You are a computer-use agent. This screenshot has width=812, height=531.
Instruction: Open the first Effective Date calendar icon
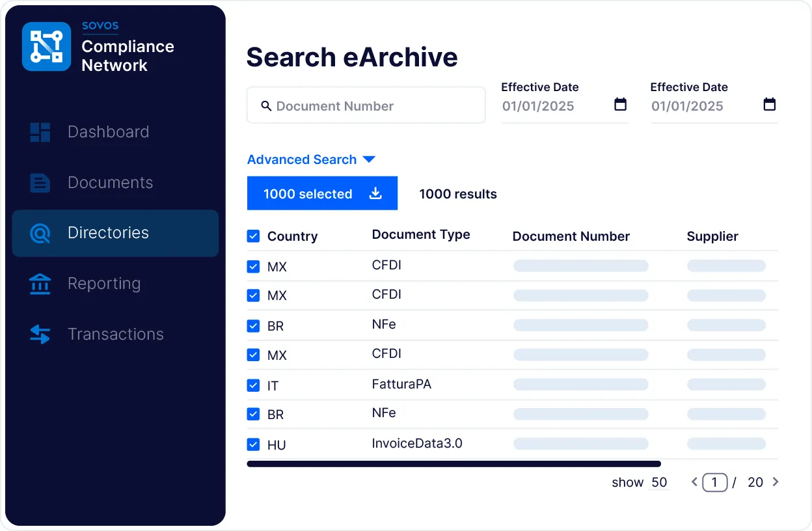click(x=620, y=105)
